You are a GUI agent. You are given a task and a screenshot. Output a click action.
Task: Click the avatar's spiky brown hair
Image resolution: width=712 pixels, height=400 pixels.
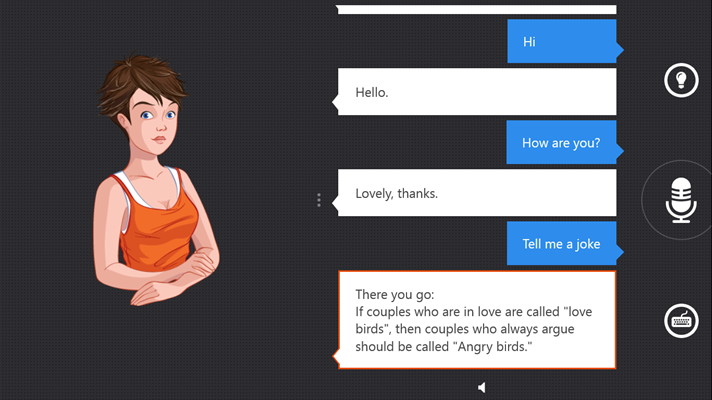[141, 79]
